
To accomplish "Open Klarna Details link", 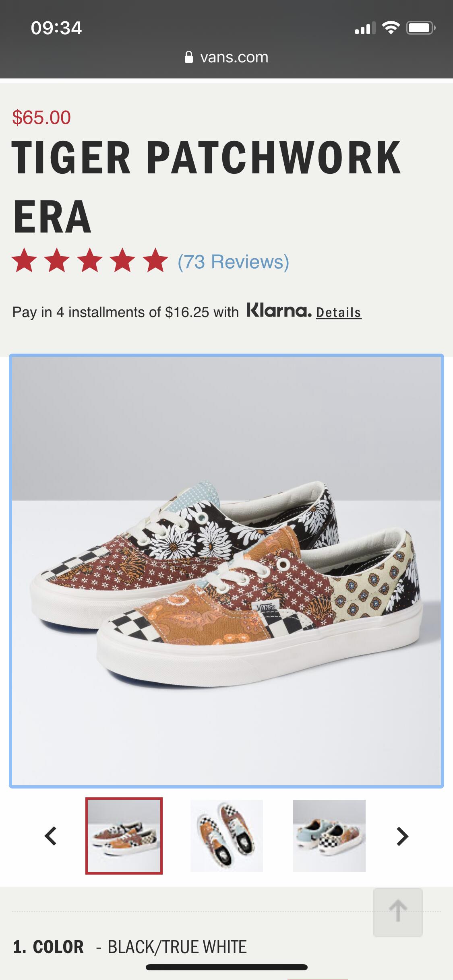I will pyautogui.click(x=339, y=313).
